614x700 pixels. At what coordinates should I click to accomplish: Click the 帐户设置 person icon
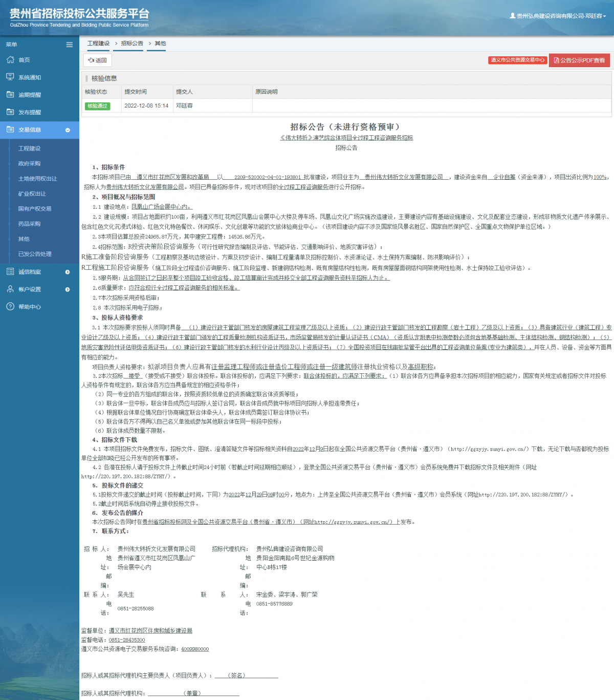10,289
